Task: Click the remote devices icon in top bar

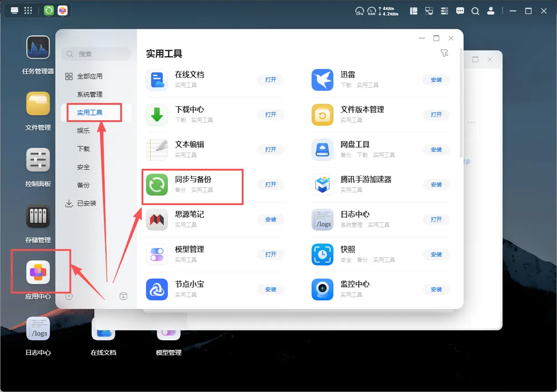Action: tap(429, 11)
